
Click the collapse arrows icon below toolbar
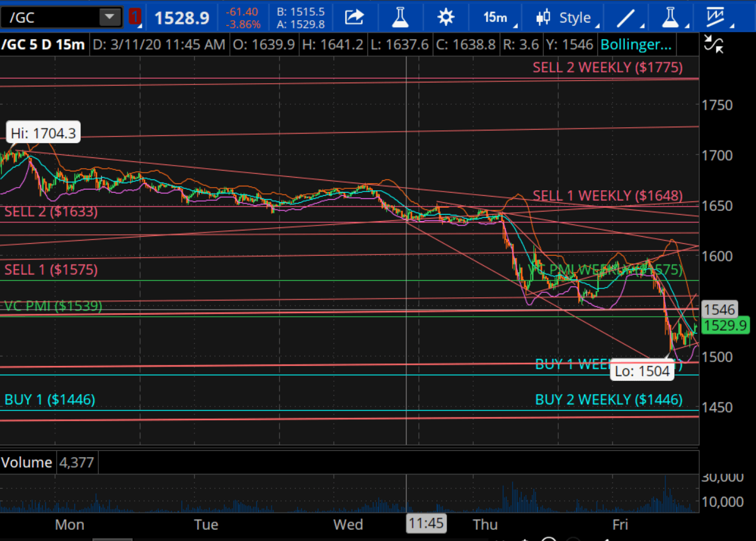tap(714, 45)
